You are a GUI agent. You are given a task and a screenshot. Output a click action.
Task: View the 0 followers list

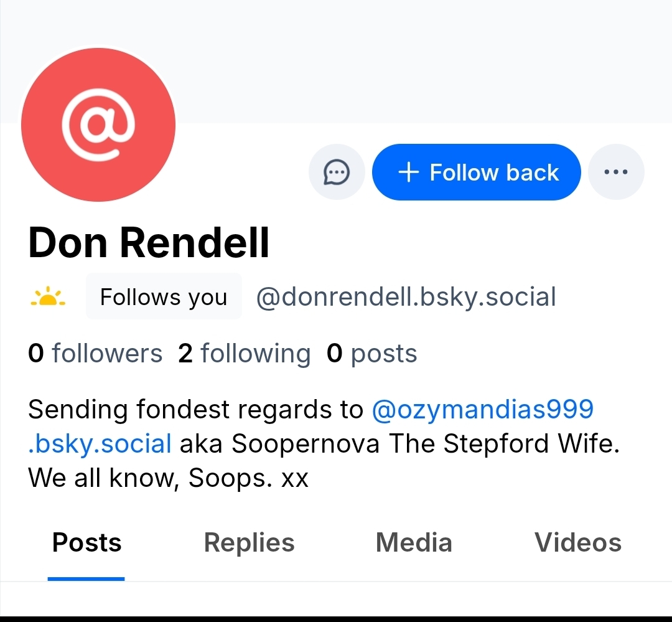(x=95, y=354)
